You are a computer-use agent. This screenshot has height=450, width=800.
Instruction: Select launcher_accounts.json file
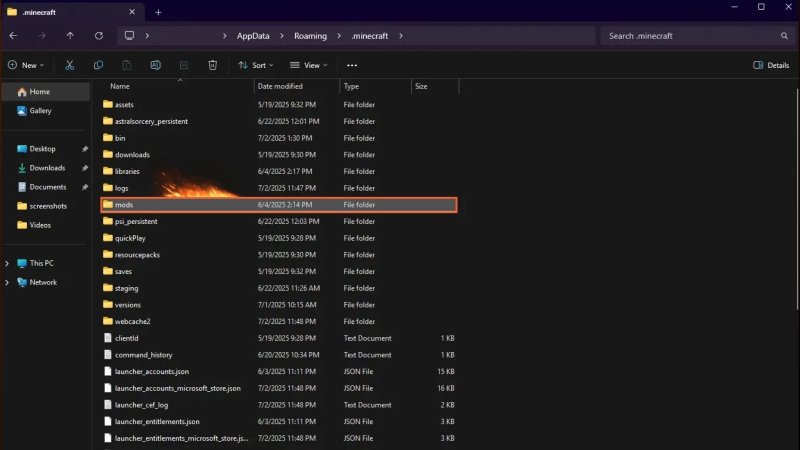(x=279, y=371)
